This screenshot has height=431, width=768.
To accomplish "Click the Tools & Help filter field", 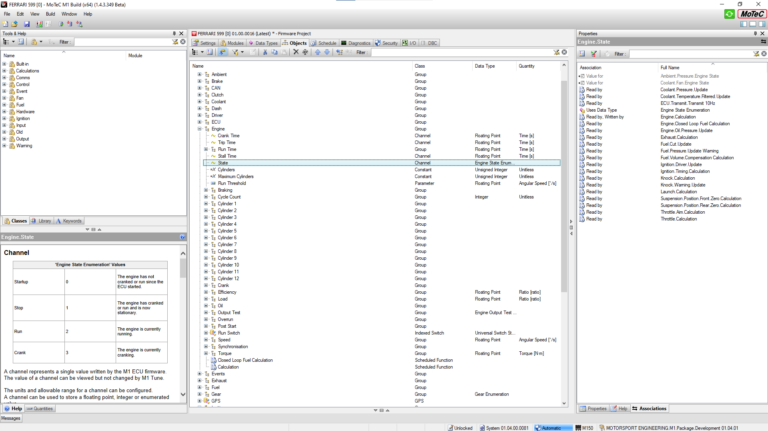I will tap(122, 42).
